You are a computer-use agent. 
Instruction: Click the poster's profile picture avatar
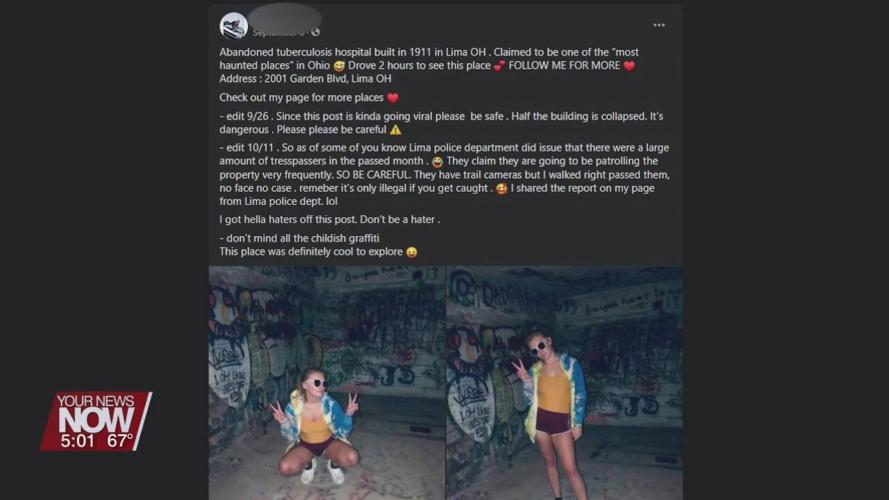tap(234, 25)
